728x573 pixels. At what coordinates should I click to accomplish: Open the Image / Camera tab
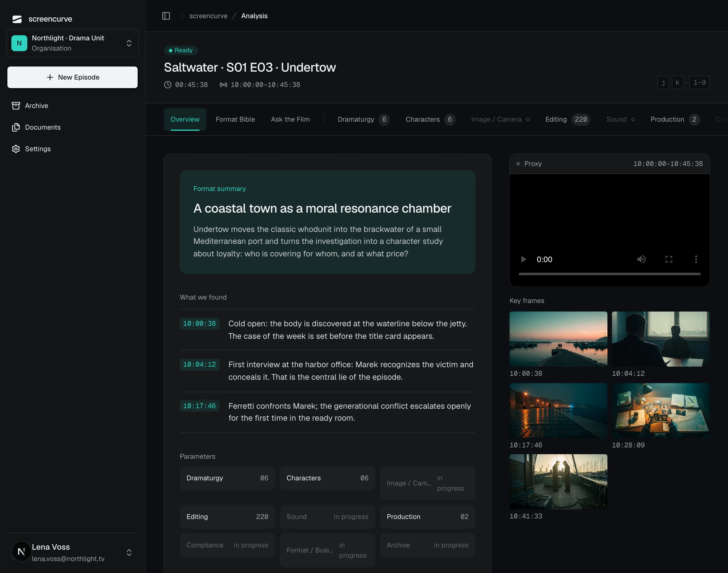click(500, 119)
